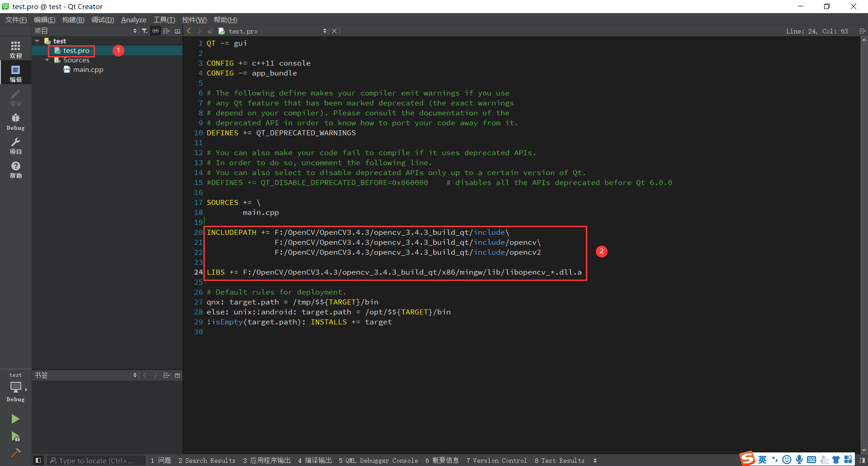The height and width of the screenshot is (466, 868).
Task: Build the project with hammer icon
Action: pos(15,452)
